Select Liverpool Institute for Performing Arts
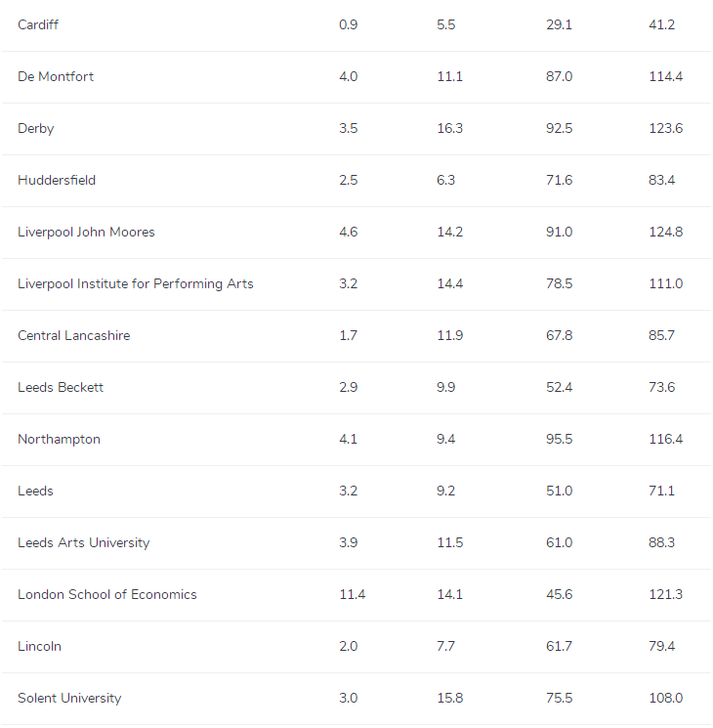 pos(135,283)
